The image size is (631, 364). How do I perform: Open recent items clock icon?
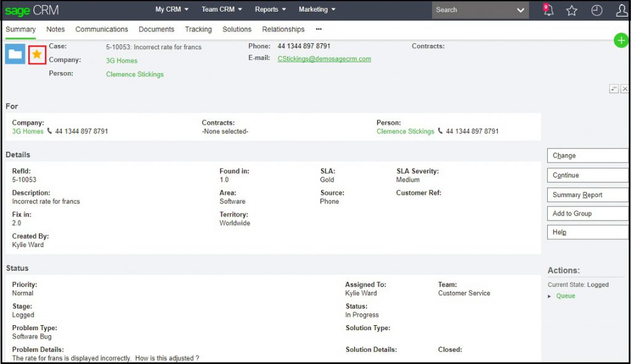[596, 10]
